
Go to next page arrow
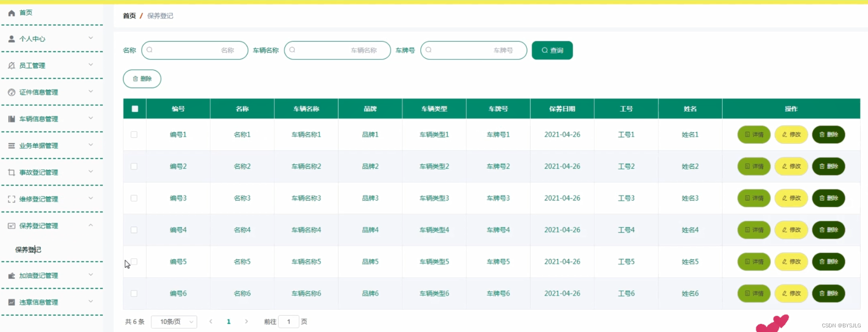[246, 321]
